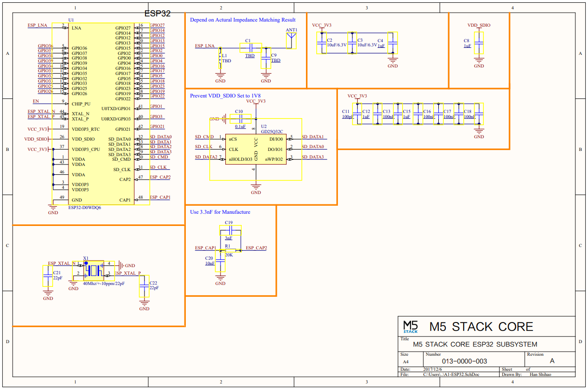Image resolution: width=588 pixels, height=390 pixels.
Task: Click capacitor C18 symbol
Action: (x=479, y=114)
